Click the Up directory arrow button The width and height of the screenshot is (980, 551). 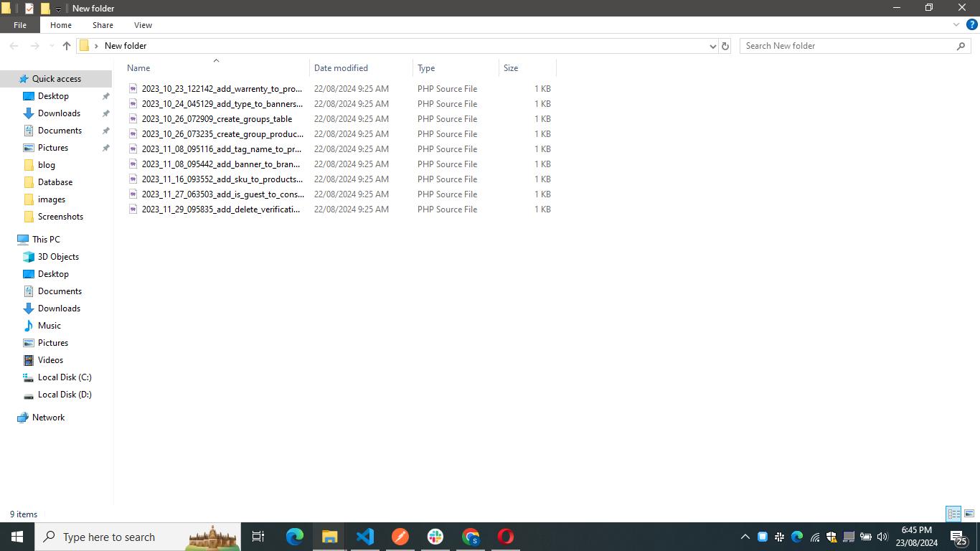67,46
